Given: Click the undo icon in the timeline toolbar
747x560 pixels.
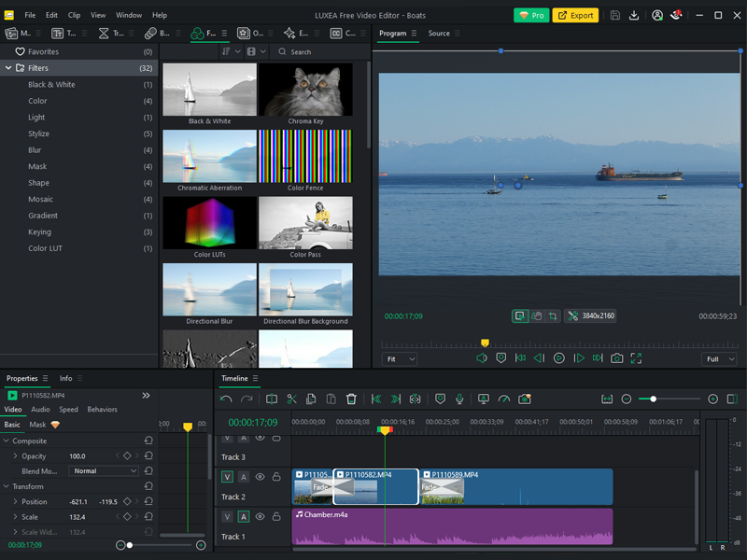Looking at the screenshot, I should [227, 399].
